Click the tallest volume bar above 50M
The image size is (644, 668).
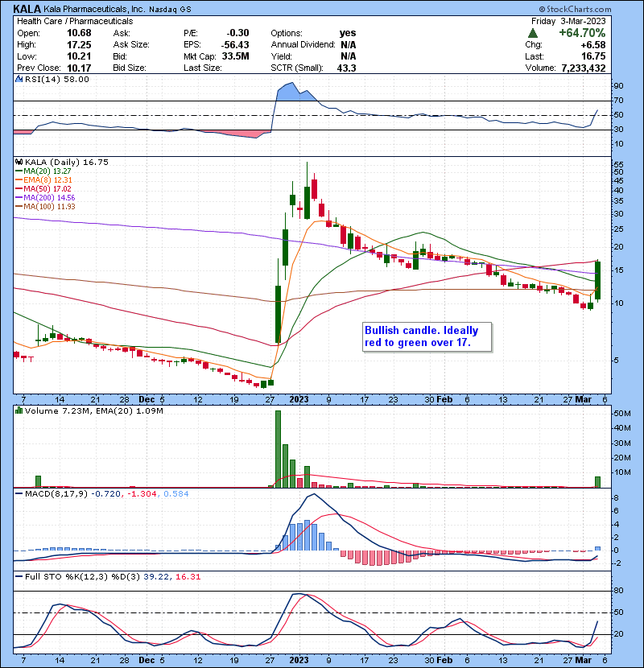(278, 449)
